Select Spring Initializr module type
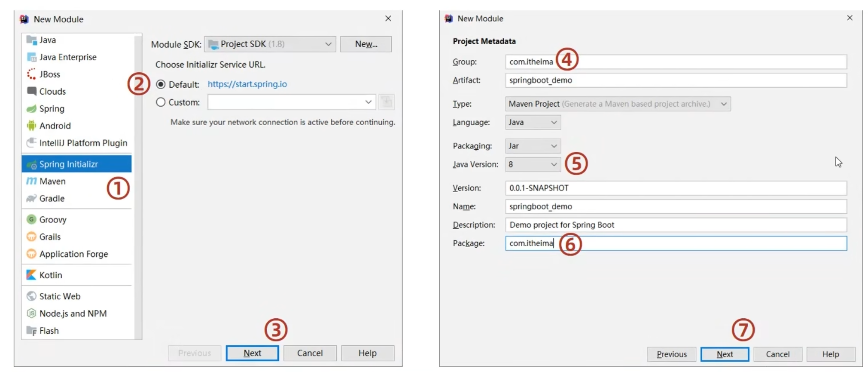868x372 pixels. [77, 164]
